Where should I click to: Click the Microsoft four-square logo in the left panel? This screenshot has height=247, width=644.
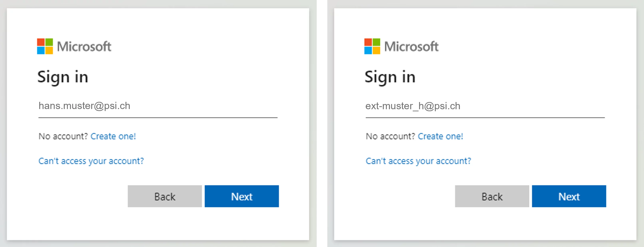click(45, 46)
